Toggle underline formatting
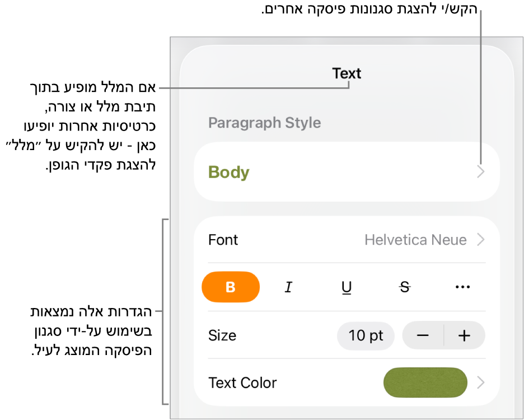The width and height of the screenshot is (524, 420). [347, 287]
